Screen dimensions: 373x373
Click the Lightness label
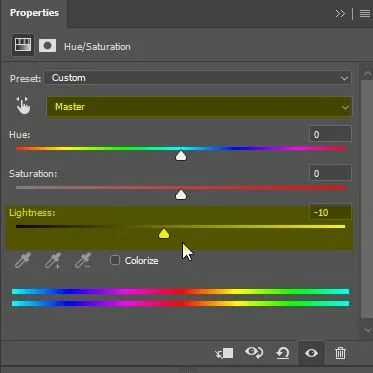32,213
